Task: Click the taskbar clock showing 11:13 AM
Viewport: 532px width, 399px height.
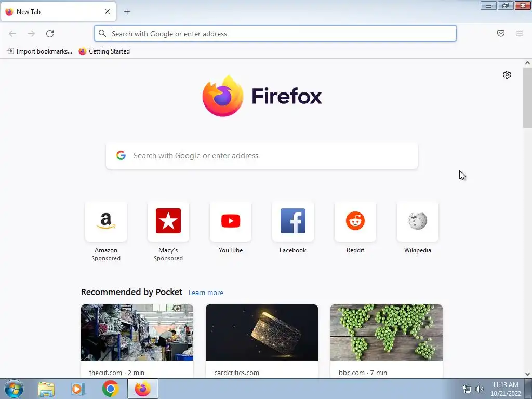Action: (506, 389)
